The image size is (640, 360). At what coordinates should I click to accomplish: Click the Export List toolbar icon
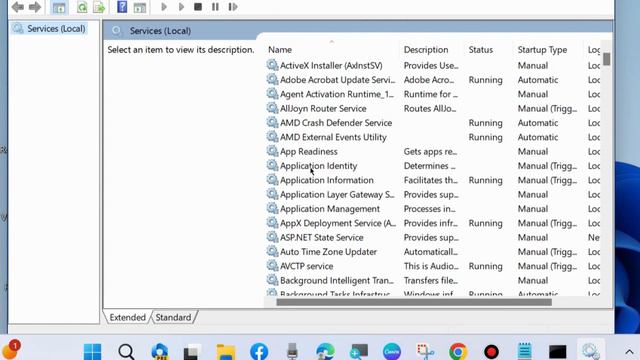[99, 7]
